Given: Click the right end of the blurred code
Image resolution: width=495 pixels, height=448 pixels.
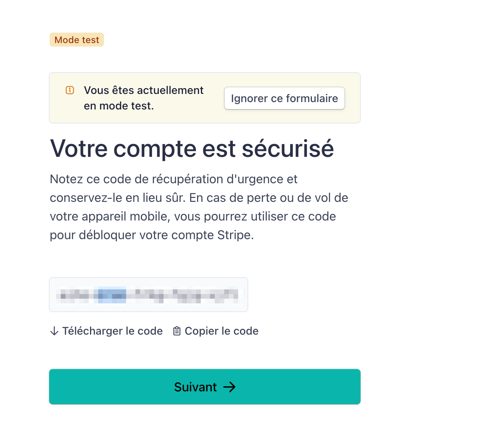Looking at the screenshot, I should [232, 295].
